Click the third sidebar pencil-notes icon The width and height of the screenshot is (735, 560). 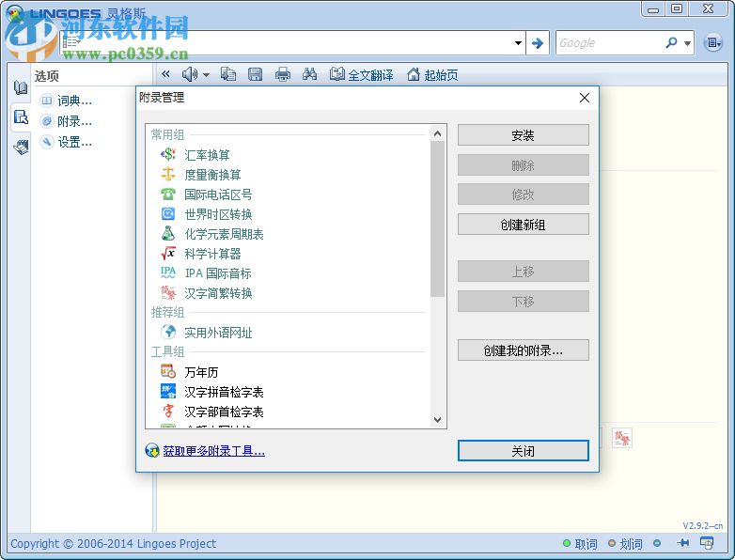click(21, 147)
